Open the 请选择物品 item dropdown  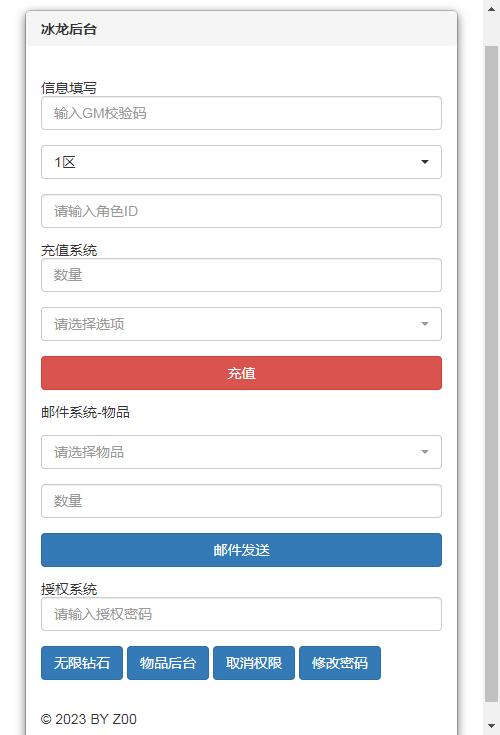point(241,452)
